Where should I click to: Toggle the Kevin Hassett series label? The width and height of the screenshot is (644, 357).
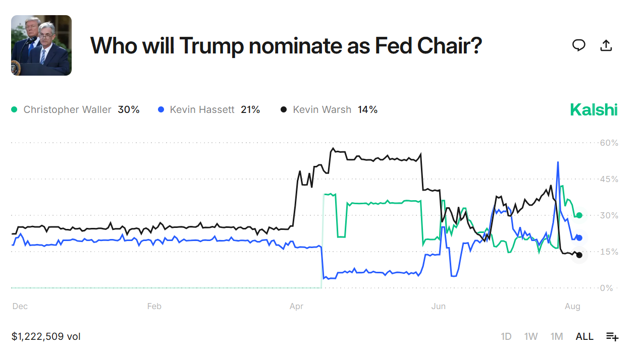202,109
